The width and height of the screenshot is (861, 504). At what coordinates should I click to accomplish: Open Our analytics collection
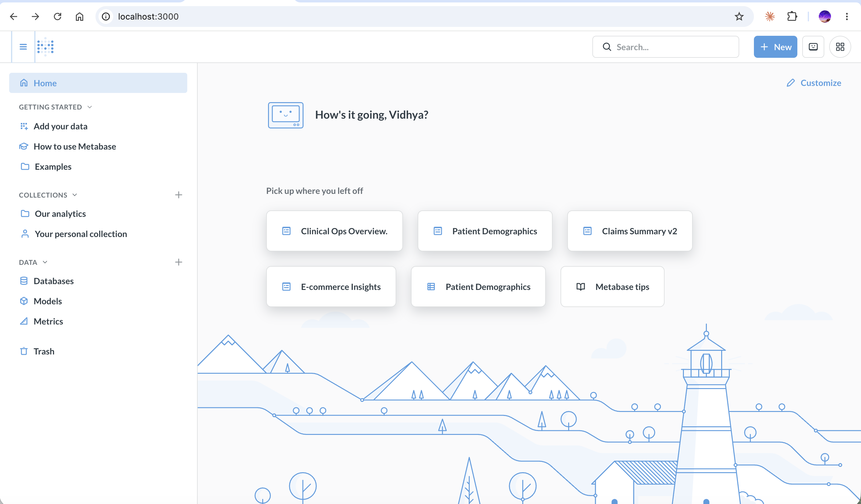pyautogui.click(x=98, y=214)
